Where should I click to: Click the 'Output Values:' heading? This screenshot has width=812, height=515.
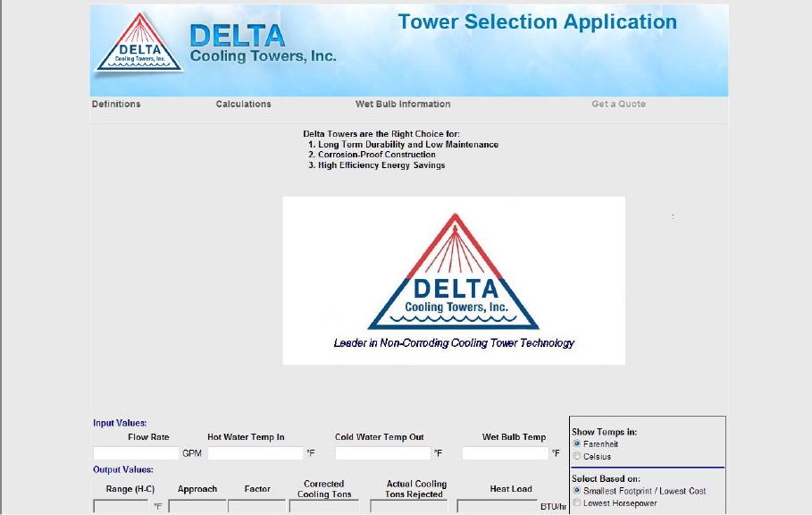tap(122, 469)
